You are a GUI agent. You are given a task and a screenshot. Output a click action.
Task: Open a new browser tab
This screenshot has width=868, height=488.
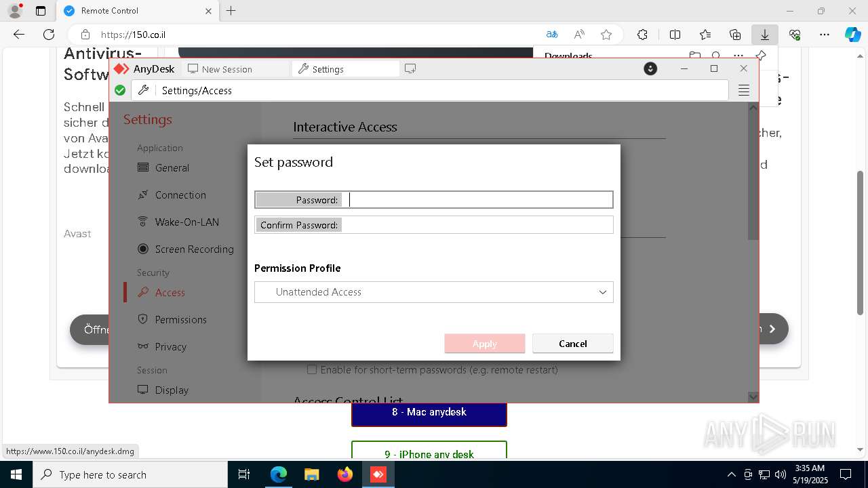click(231, 11)
